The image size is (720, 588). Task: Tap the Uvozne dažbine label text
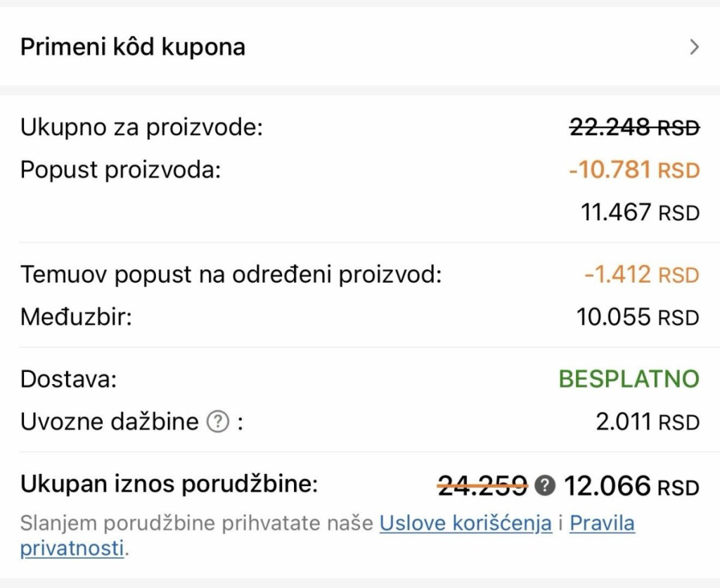click(x=109, y=422)
